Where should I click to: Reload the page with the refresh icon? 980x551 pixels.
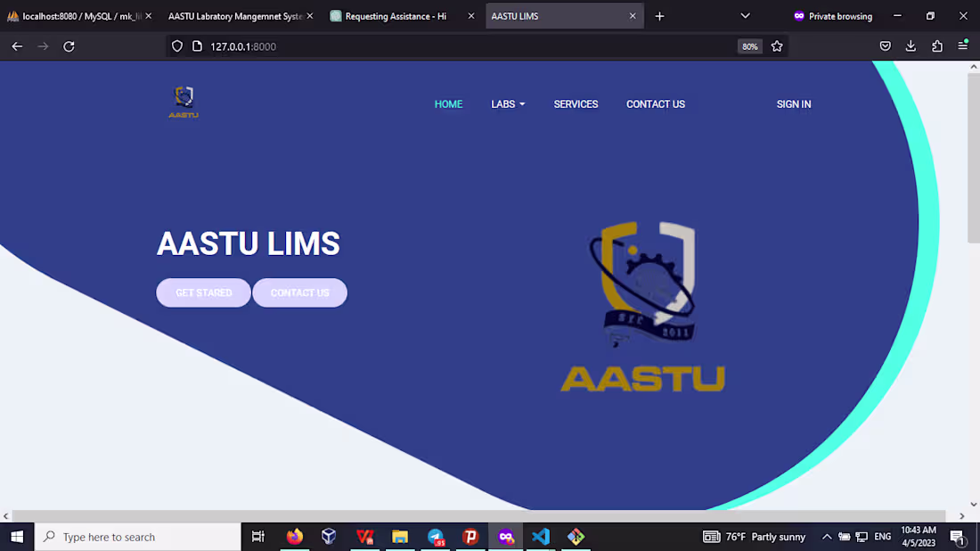69,46
